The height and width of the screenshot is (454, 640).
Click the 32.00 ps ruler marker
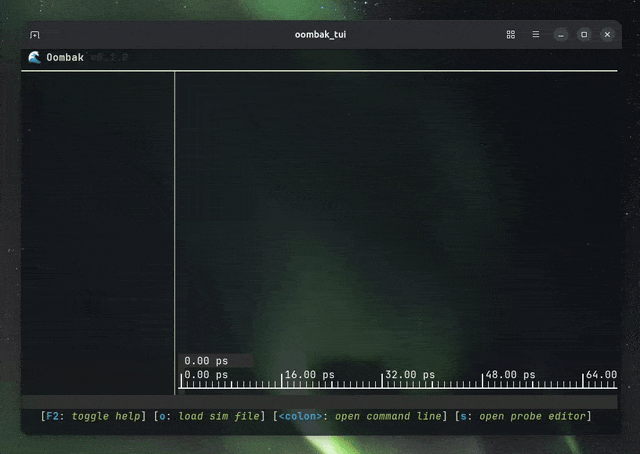click(x=410, y=375)
